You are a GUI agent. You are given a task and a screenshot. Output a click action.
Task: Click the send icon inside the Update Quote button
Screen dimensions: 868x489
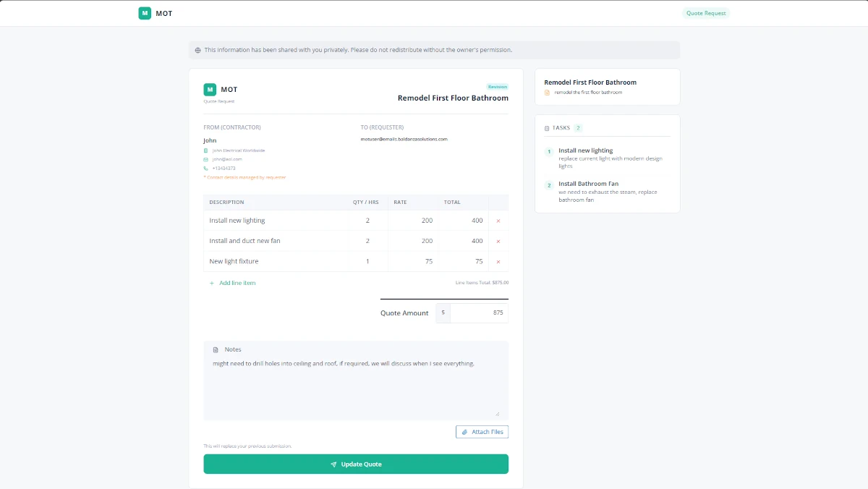(333, 464)
